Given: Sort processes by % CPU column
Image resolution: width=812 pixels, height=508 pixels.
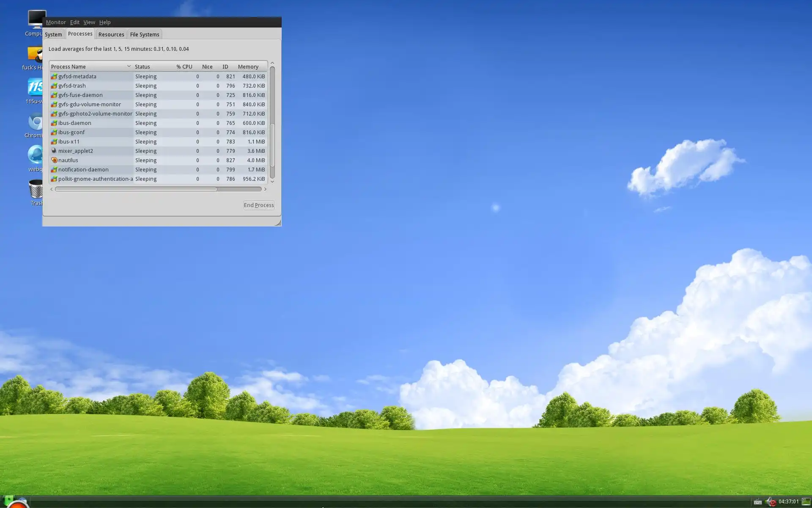Looking at the screenshot, I should pyautogui.click(x=184, y=67).
